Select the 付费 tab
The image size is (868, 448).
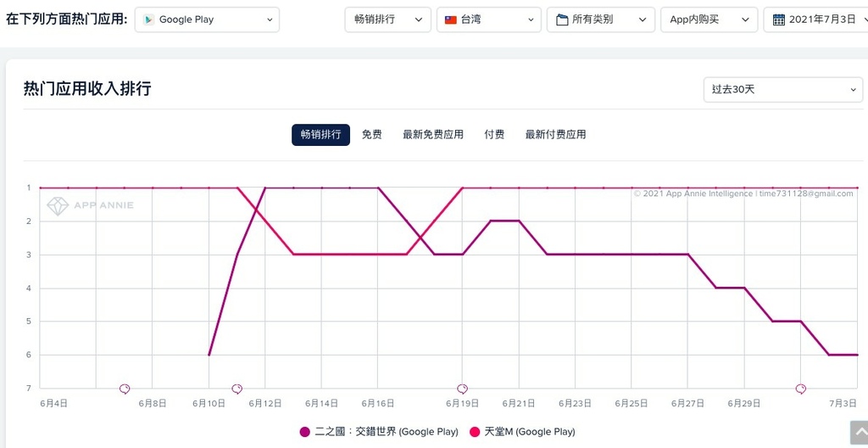coord(494,135)
